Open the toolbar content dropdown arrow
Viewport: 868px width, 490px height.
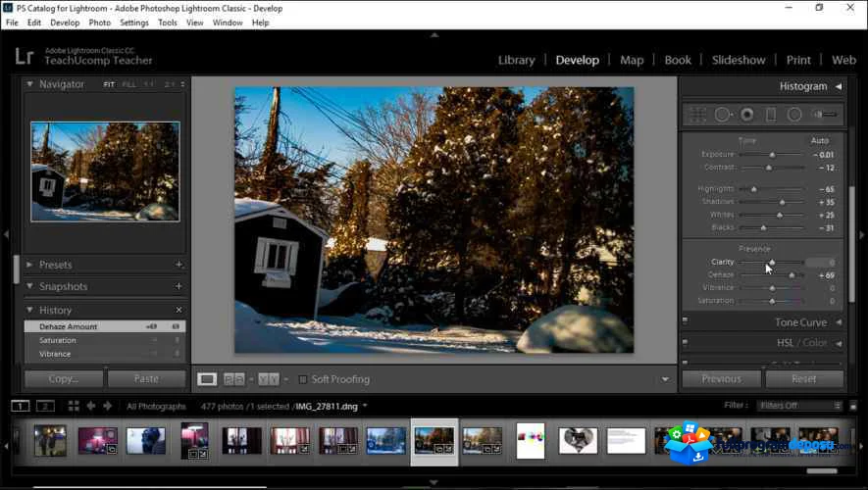[x=665, y=379]
